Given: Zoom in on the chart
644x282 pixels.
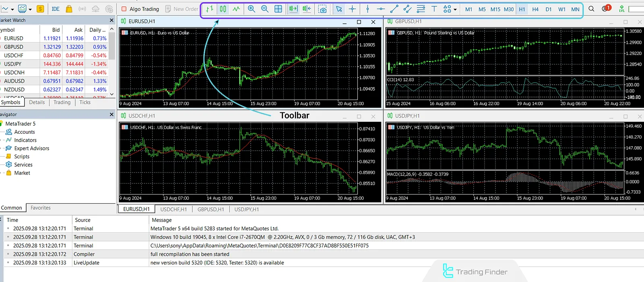Looking at the screenshot, I should 252,9.
